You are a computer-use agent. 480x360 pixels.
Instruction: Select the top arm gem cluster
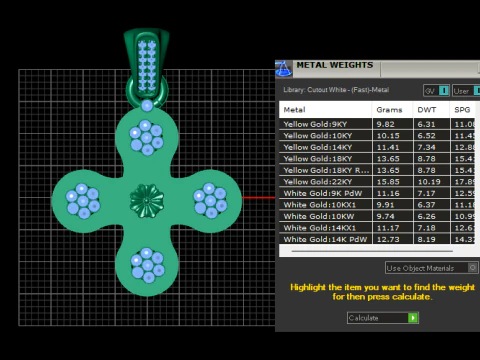pyautogui.click(x=147, y=138)
